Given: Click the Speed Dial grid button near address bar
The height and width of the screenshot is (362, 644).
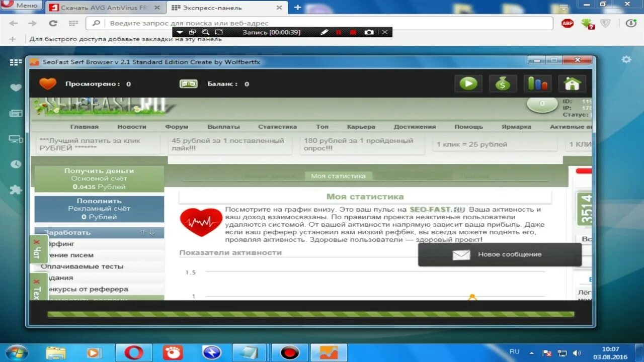Looking at the screenshot, I should 73,23.
